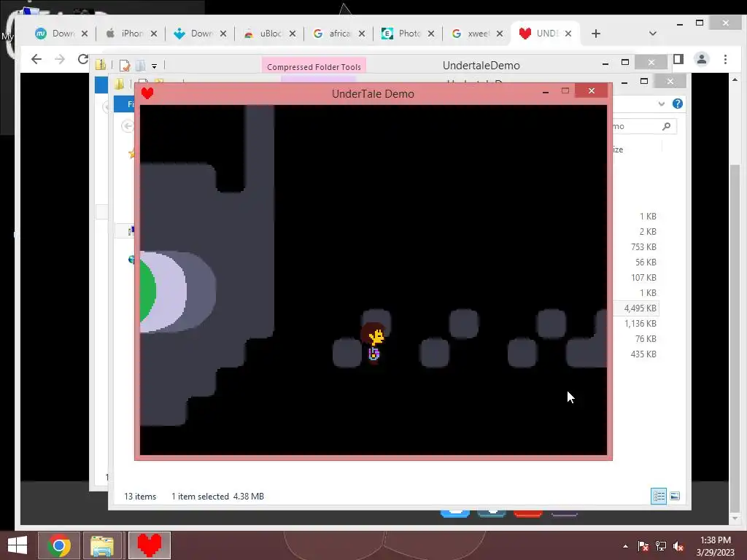Open the taskbar clock showing 1:38 PM
This screenshot has height=560, width=747.
pyautogui.click(x=715, y=546)
